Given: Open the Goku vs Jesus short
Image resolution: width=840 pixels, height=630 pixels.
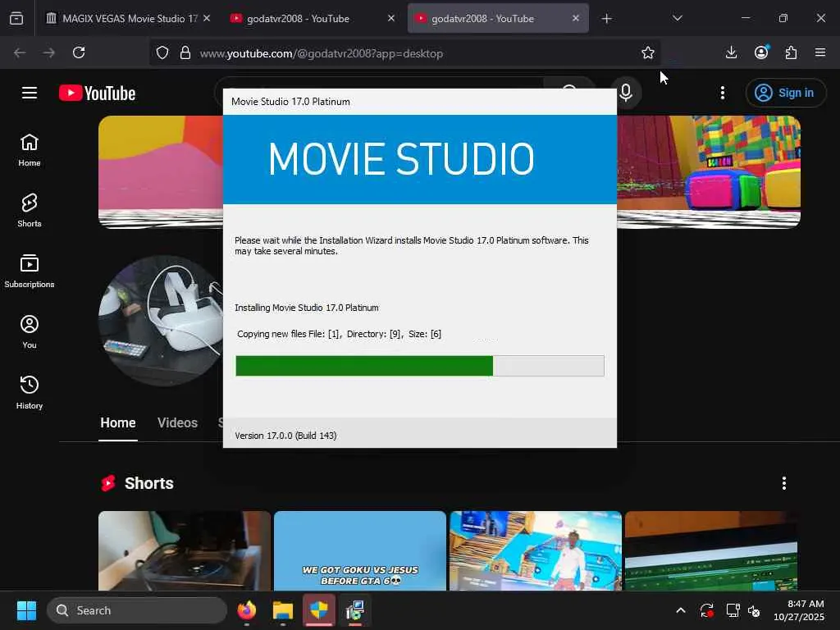Looking at the screenshot, I should pos(360,550).
